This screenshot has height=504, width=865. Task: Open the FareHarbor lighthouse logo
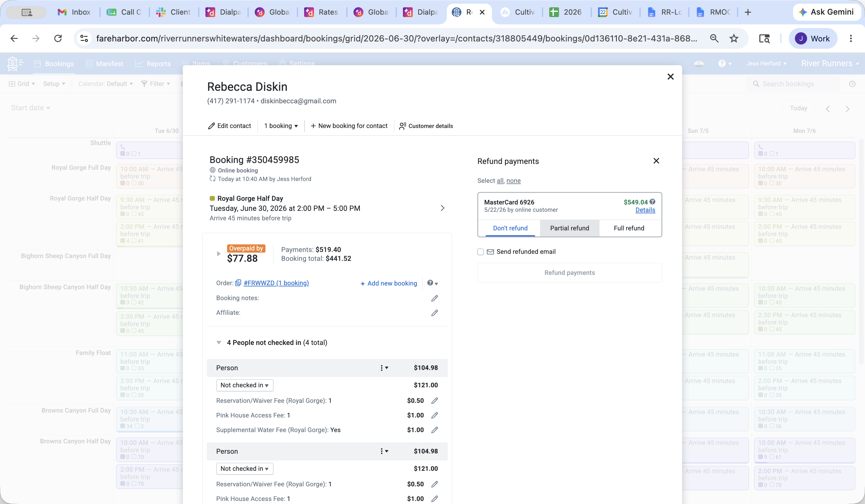(x=15, y=63)
